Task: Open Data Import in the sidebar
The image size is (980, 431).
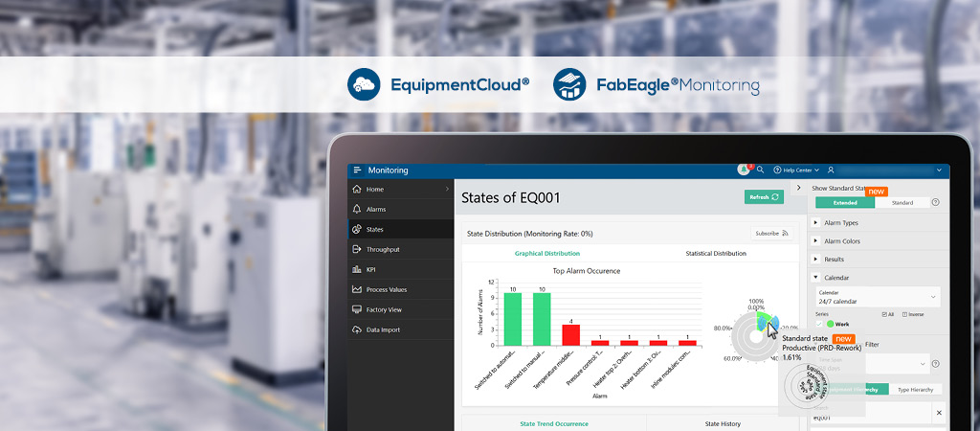Action: 382,329
